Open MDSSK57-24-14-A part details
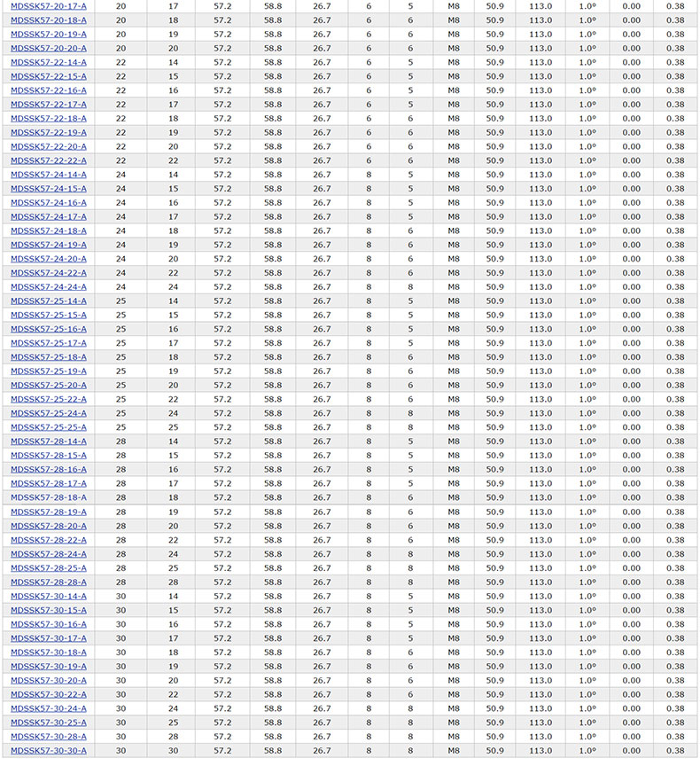This screenshot has height=766, width=700. [x=49, y=175]
